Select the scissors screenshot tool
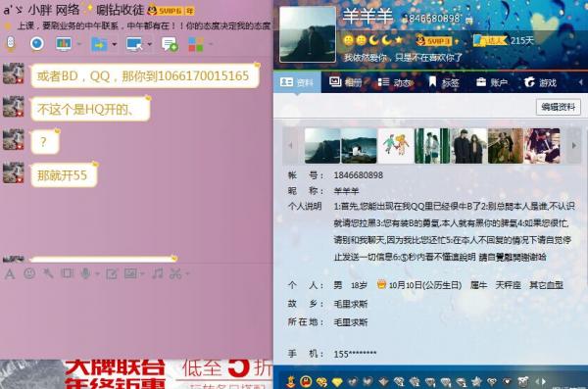Viewport: 588px width, 389px height. [175, 273]
